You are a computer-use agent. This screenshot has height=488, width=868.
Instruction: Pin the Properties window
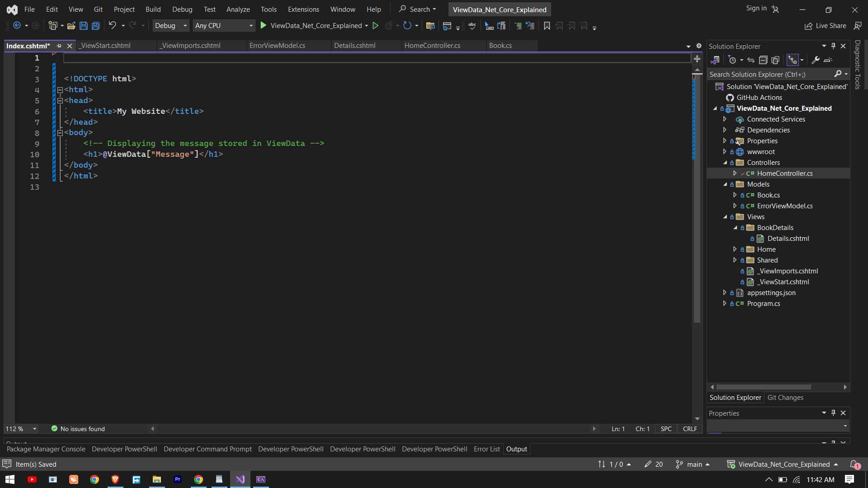[x=833, y=413]
